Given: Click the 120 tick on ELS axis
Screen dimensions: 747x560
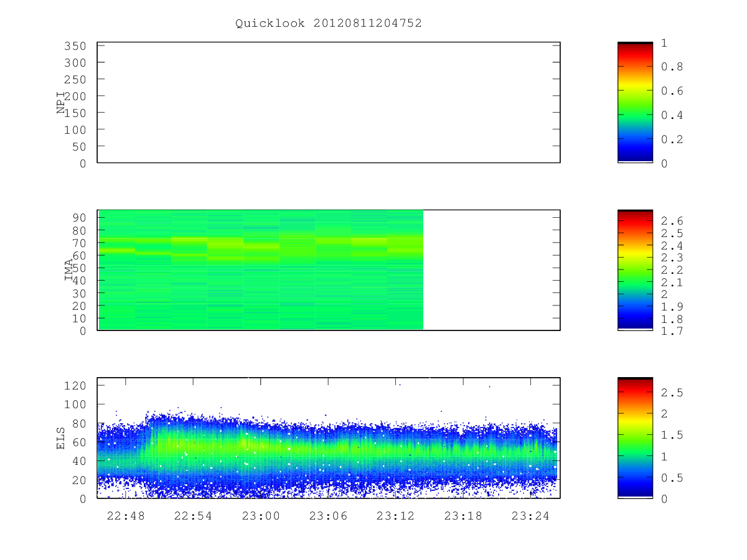Looking at the screenshot, I should pyautogui.click(x=76, y=386).
